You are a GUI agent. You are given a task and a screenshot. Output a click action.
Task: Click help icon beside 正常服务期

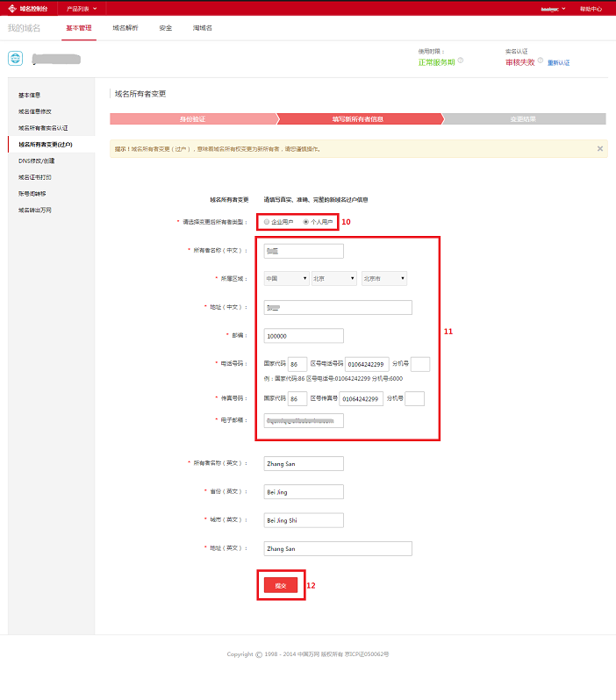(x=461, y=61)
